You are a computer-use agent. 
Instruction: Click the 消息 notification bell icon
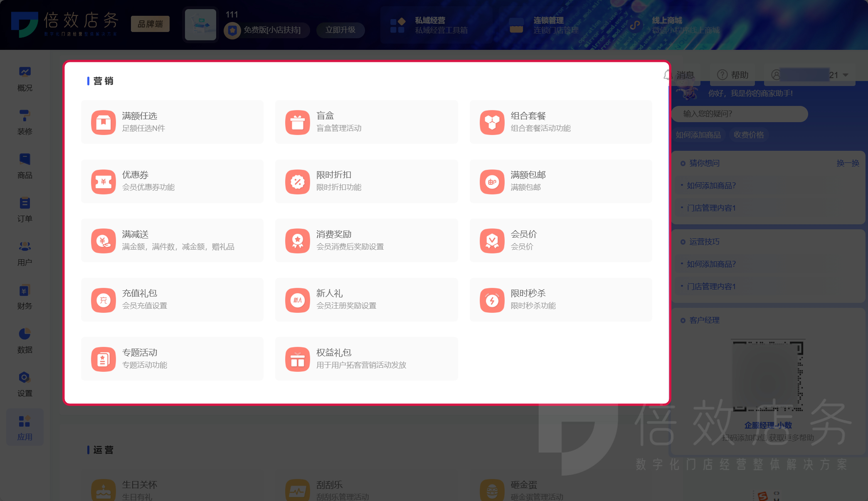tap(668, 75)
